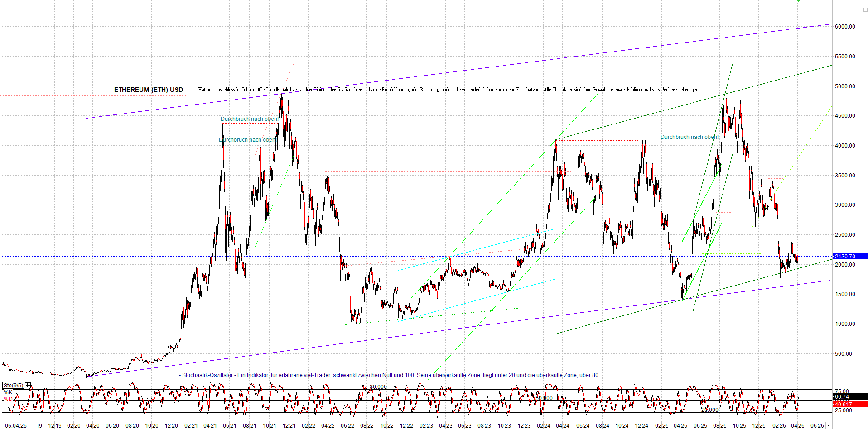Click the 6000.00 price axis label
868x429 pixels.
click(845, 27)
